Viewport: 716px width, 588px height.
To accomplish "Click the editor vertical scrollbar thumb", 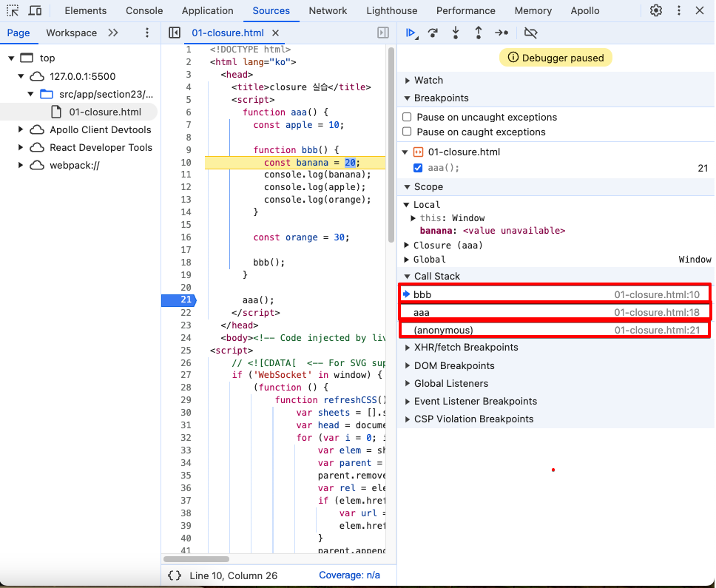I will coord(391,145).
